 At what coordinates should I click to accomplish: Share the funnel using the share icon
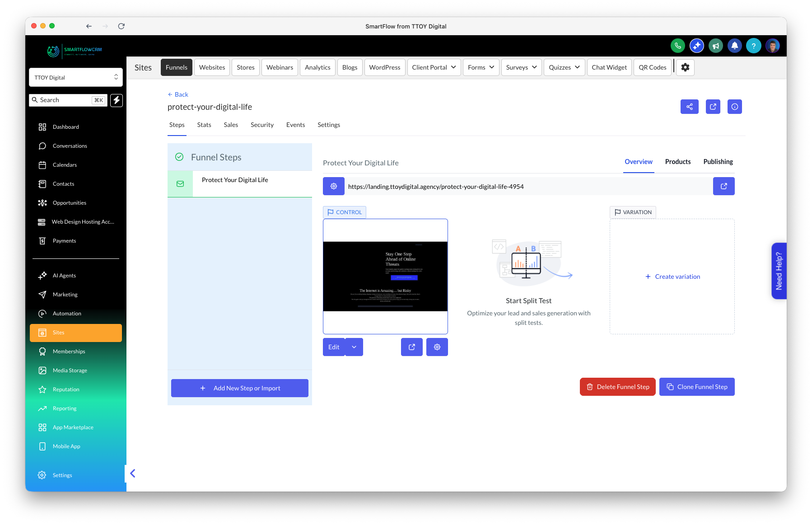(x=689, y=107)
